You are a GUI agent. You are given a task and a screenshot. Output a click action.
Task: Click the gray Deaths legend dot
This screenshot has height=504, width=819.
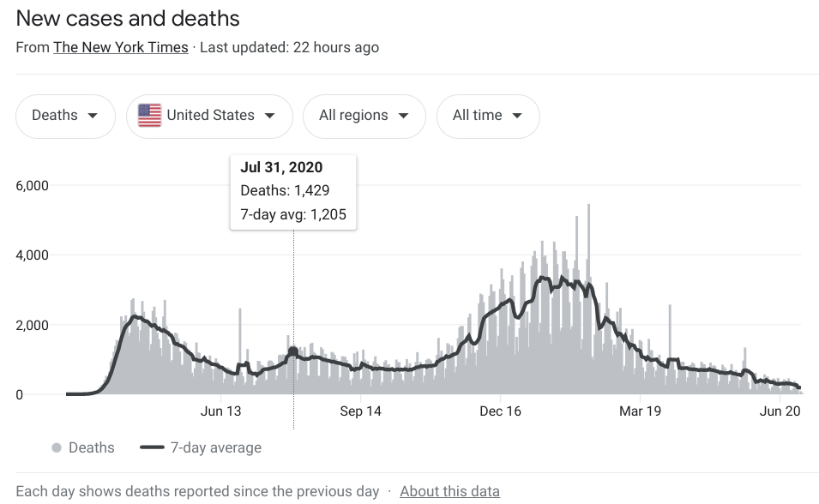[57, 447]
